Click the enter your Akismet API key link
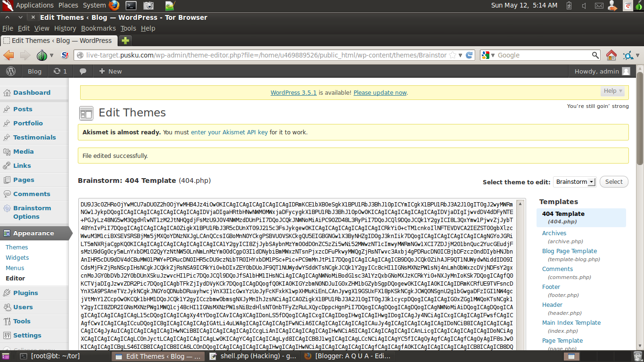This screenshot has height=362, width=644. pos(229,132)
